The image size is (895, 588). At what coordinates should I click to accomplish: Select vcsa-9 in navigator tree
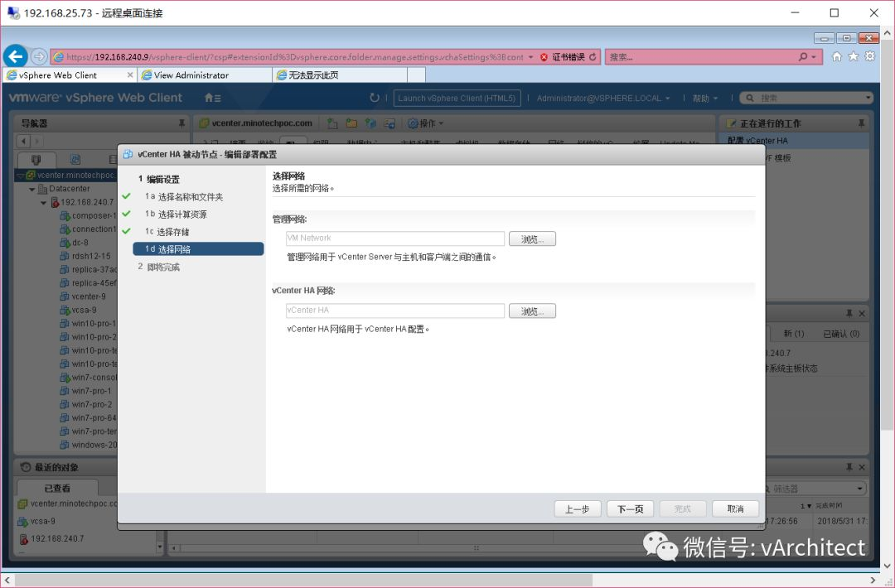[x=78, y=311]
